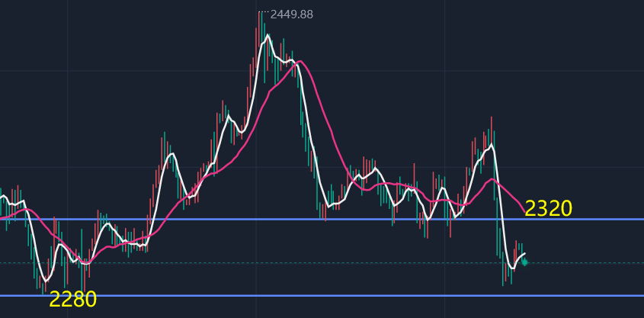The image size is (644, 318).
Task: Click the yellow 2320 level label
Action: click(x=548, y=209)
